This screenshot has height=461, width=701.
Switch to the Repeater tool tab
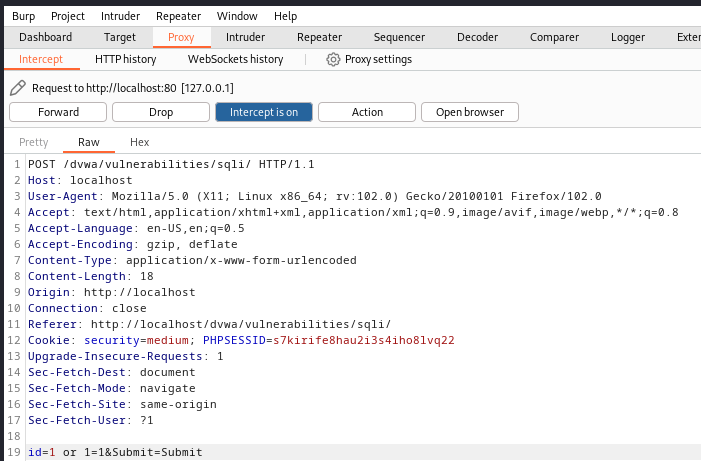tap(320, 37)
